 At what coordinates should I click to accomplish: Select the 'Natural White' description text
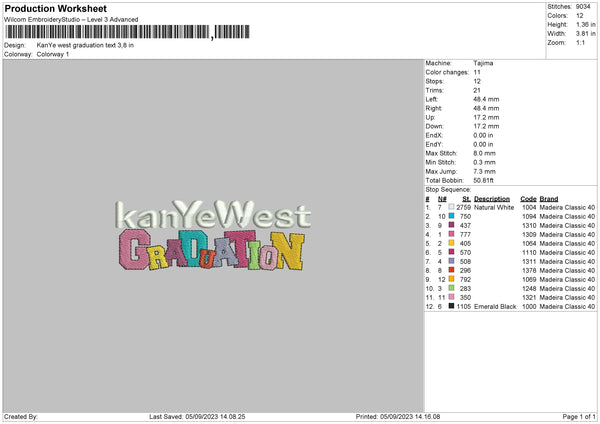click(x=494, y=207)
